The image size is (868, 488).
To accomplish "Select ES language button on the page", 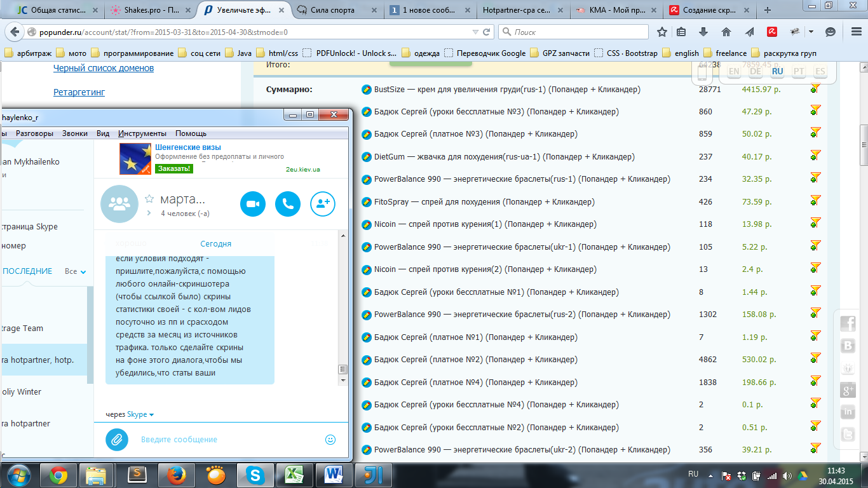I will pyautogui.click(x=820, y=71).
